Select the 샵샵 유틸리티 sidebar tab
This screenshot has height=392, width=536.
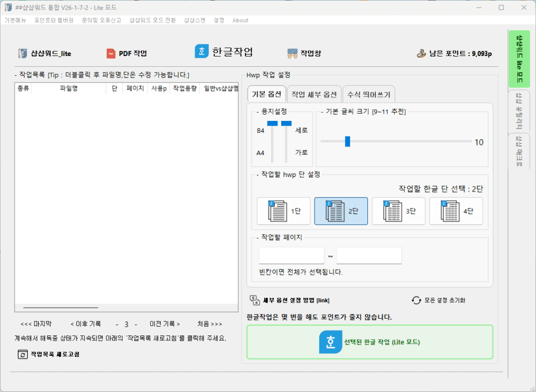point(519,111)
